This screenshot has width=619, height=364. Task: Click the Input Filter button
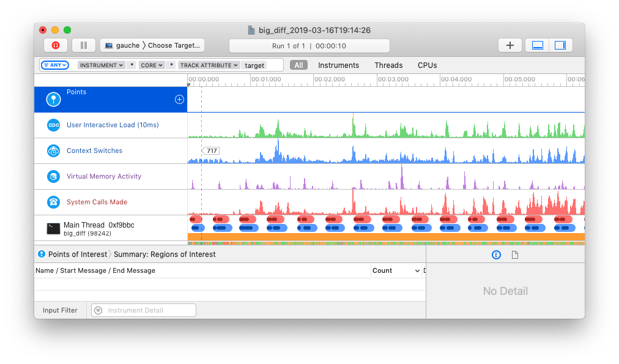pyautogui.click(x=60, y=310)
